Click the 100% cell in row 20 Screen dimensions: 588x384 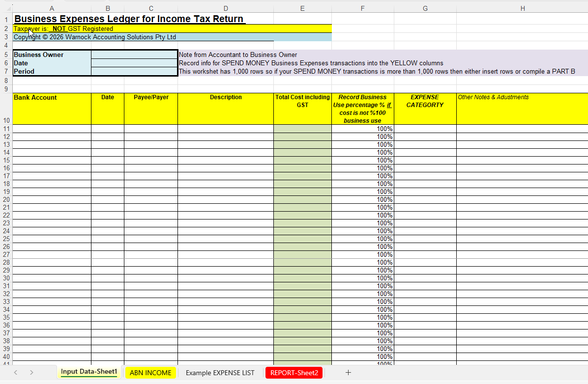pos(363,200)
